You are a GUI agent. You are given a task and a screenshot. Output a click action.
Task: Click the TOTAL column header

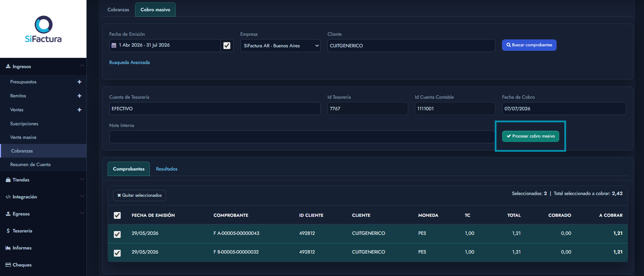pyautogui.click(x=514, y=215)
